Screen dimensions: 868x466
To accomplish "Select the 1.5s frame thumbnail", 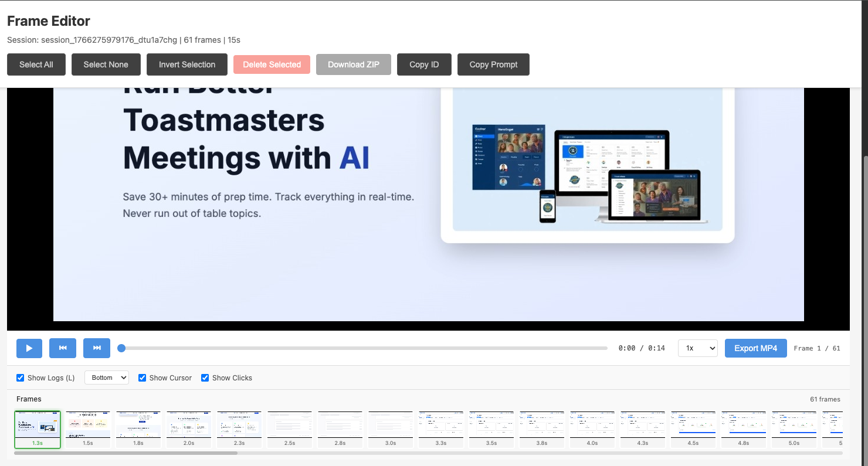I will 88,429.
